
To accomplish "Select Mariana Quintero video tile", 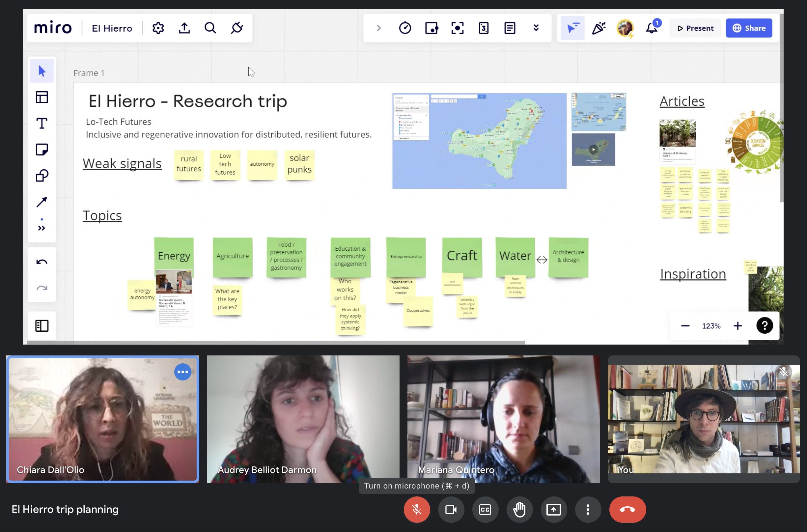I will pos(503,419).
